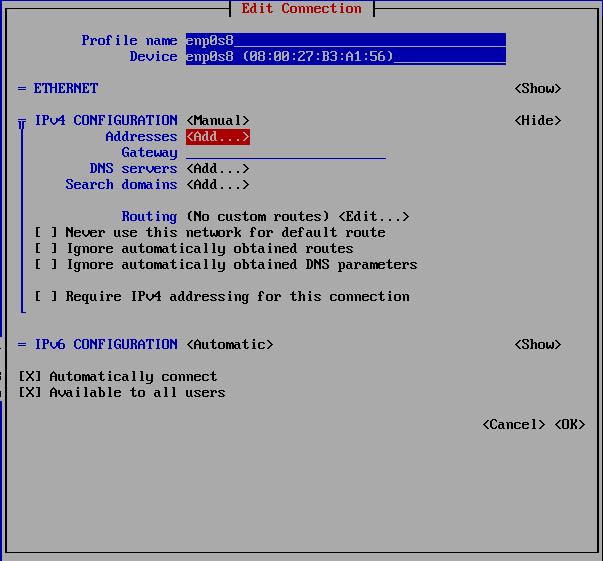The image size is (603, 561).
Task: Click the IPv6 CONFIGURATION heading text
Action: (106, 344)
